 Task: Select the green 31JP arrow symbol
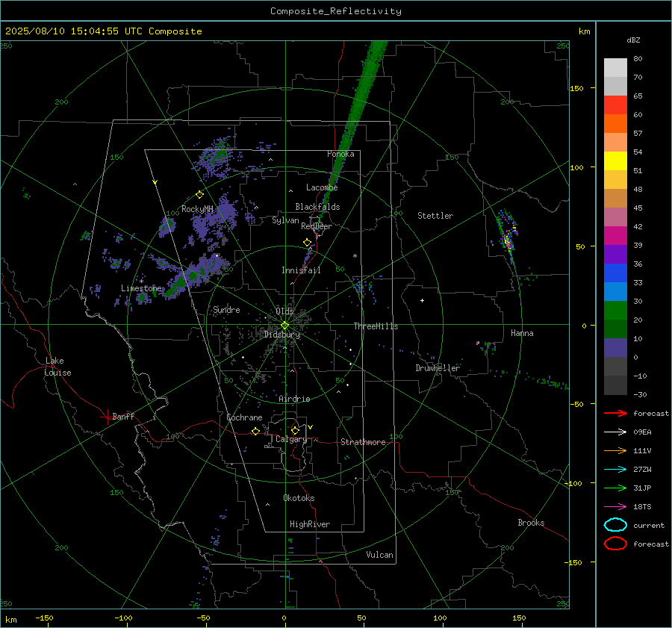click(615, 488)
